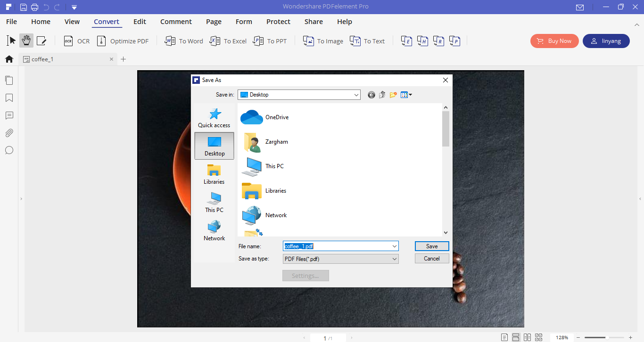
Task: Open the quick access customize dropdown arrow
Action: [74, 7]
